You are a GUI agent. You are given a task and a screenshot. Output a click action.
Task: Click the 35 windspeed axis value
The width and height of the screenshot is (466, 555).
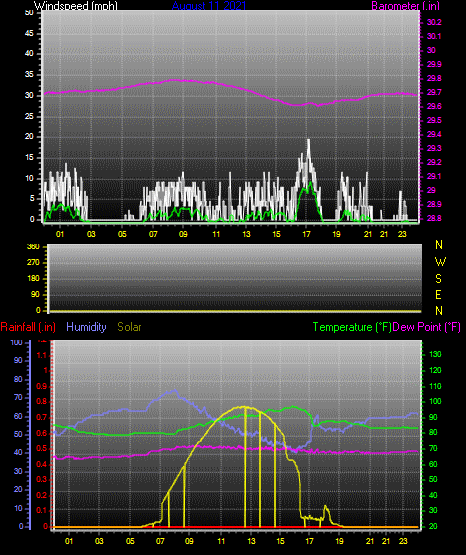pos(29,75)
